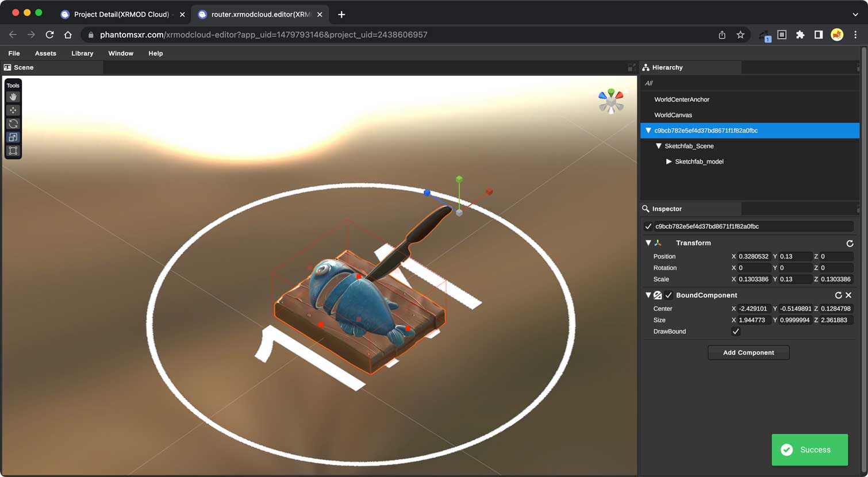Open the browser share icon
The width and height of the screenshot is (868, 477).
tap(722, 34)
